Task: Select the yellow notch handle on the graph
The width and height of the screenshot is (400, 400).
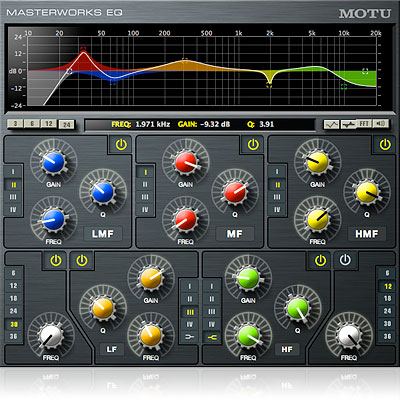Action: [x=269, y=86]
